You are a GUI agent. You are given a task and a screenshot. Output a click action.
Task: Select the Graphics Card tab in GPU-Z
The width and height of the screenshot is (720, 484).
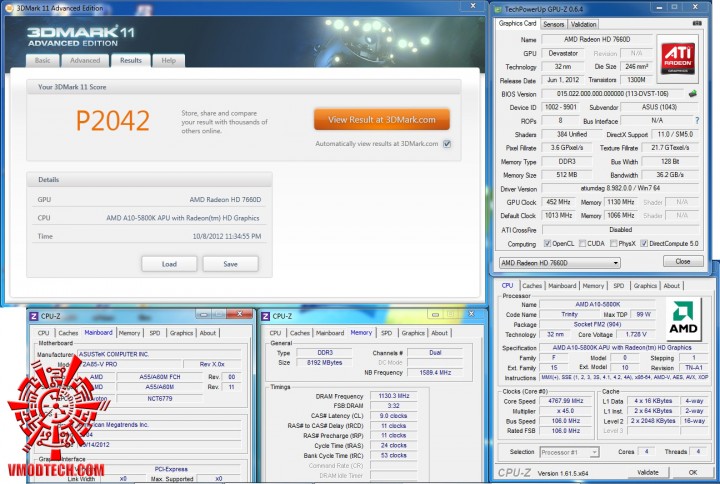pos(517,23)
